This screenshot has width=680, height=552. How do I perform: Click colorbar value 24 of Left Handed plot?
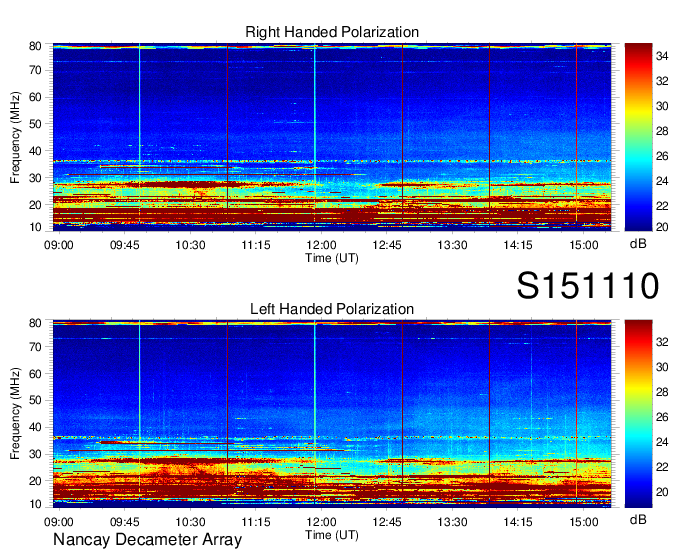pos(662,442)
